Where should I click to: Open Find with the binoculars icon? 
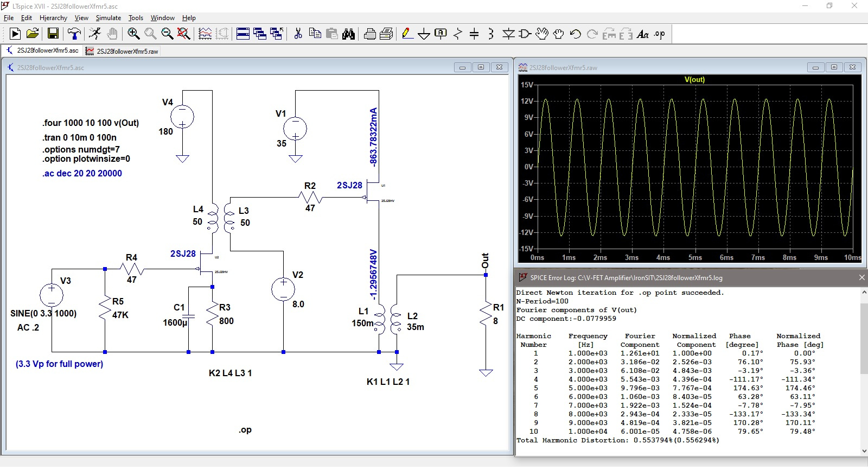click(348, 34)
